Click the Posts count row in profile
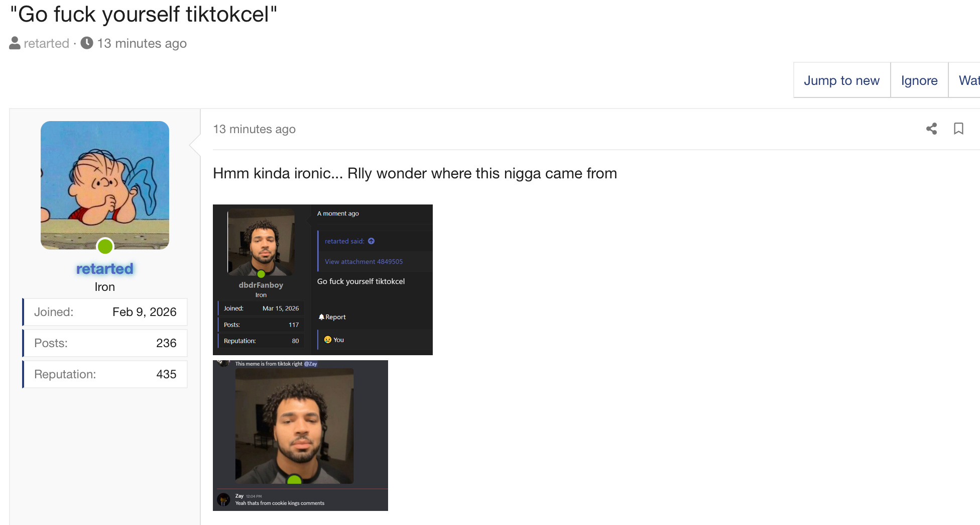 pyautogui.click(x=105, y=343)
